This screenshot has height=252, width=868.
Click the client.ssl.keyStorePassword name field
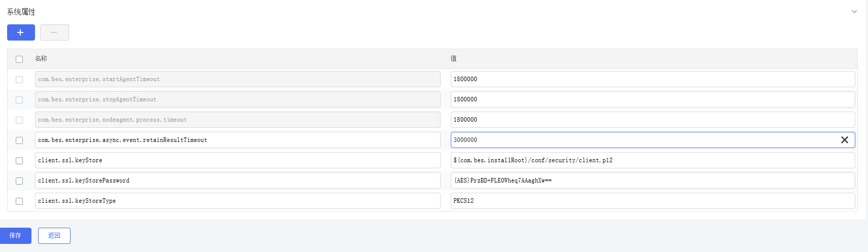click(237, 181)
